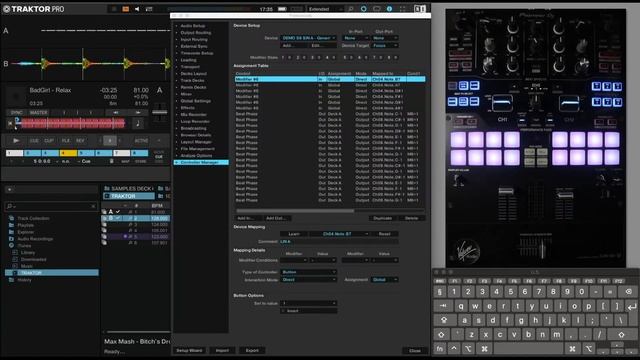Click the backspace key on virtual keyboard
640x360 pixels.
pos(628,291)
